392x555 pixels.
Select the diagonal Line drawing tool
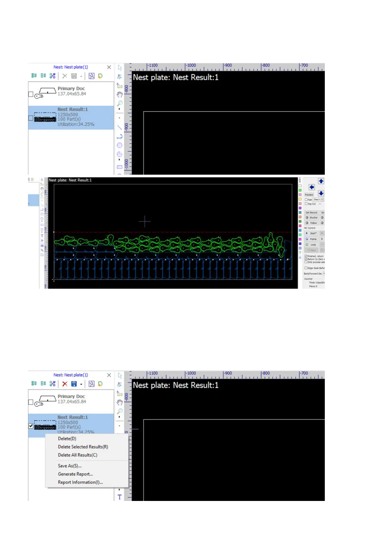pyautogui.click(x=120, y=127)
